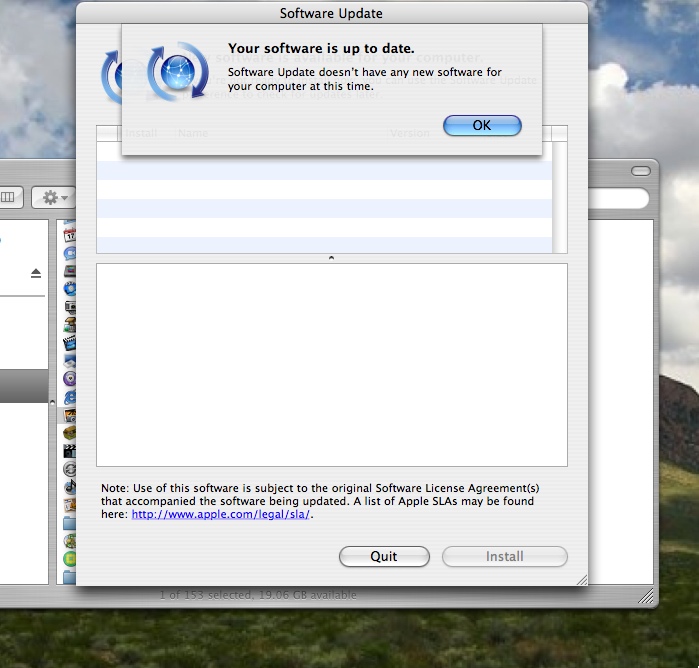Select the iTunes music note icon in Finder
Screen dimensions: 699x668
click(70, 486)
